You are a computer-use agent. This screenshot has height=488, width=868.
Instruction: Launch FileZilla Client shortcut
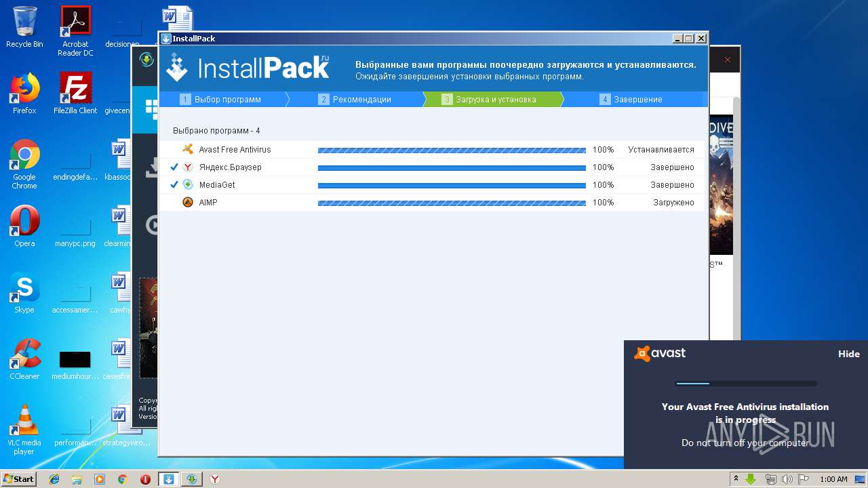[75, 94]
